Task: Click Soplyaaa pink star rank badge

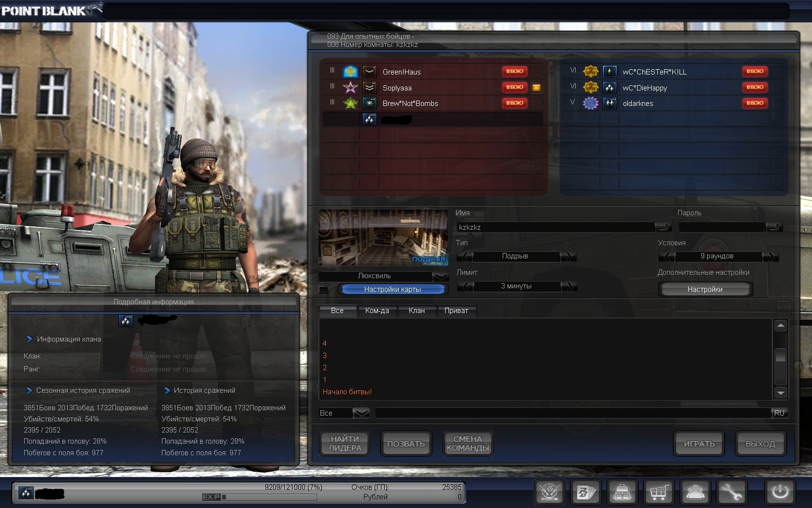Action: click(350, 88)
